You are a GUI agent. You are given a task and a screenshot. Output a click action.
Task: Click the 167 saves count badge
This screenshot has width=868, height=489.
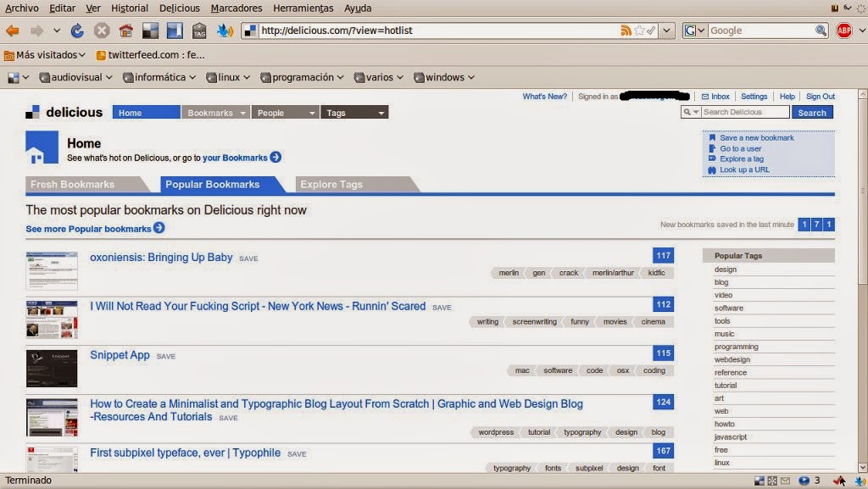[x=663, y=451]
